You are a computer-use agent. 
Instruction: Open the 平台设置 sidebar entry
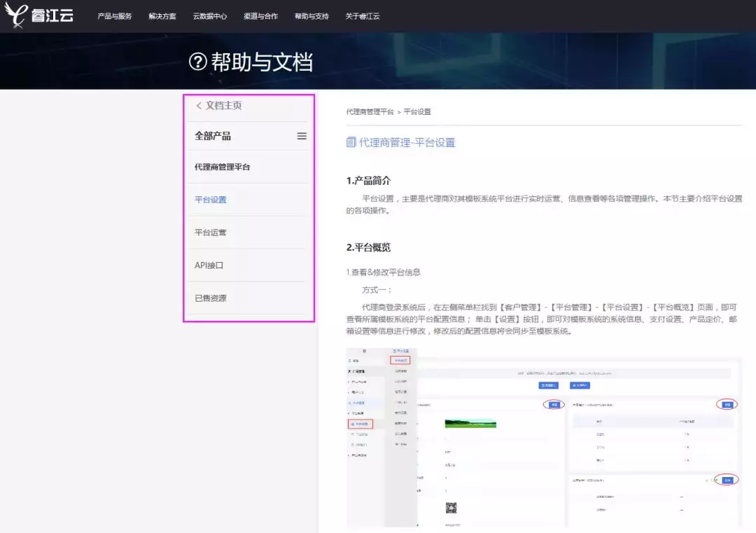tap(211, 200)
